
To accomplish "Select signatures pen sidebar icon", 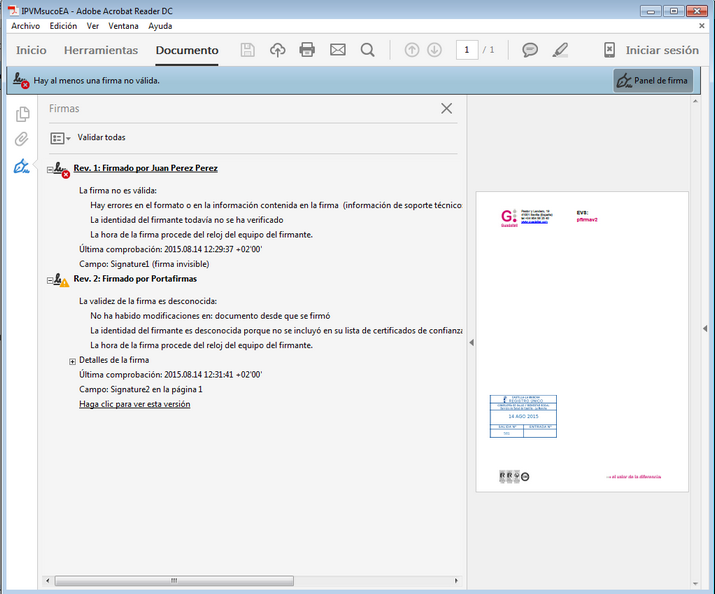I will click(21, 166).
